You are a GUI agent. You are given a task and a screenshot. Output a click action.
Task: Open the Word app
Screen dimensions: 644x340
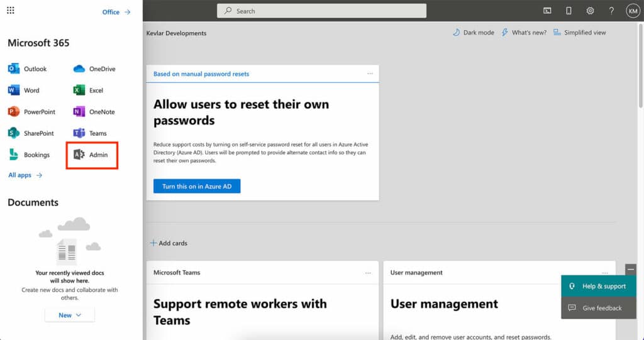tap(24, 90)
